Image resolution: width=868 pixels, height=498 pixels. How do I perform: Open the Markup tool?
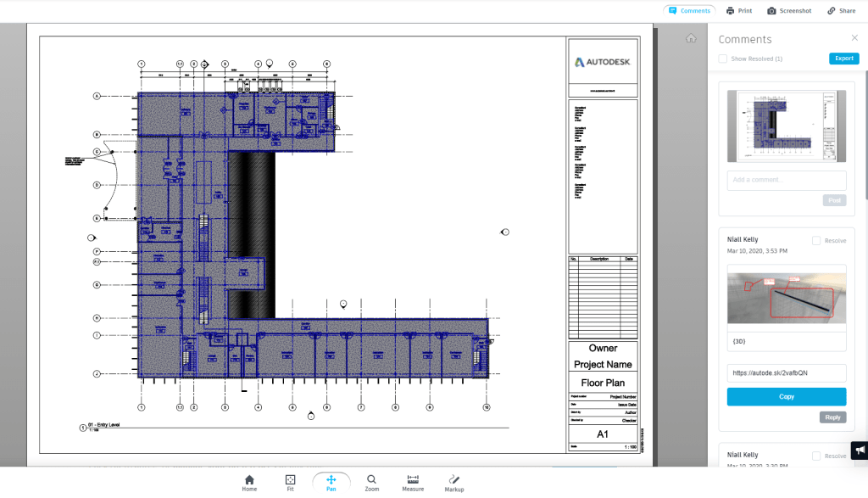(x=453, y=479)
